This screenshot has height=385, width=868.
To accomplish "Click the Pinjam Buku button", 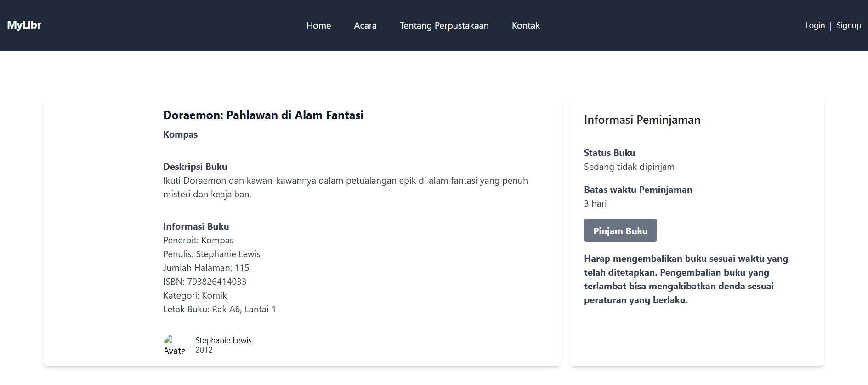I will pos(620,230).
